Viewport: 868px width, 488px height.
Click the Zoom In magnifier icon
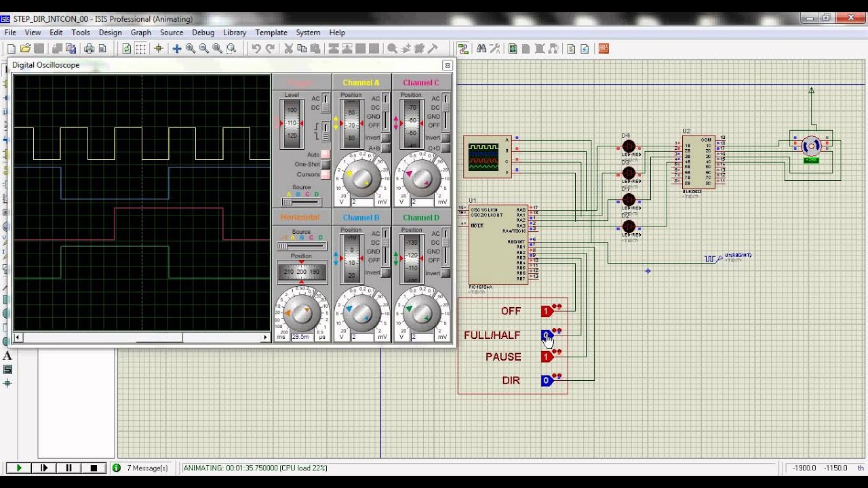click(191, 48)
